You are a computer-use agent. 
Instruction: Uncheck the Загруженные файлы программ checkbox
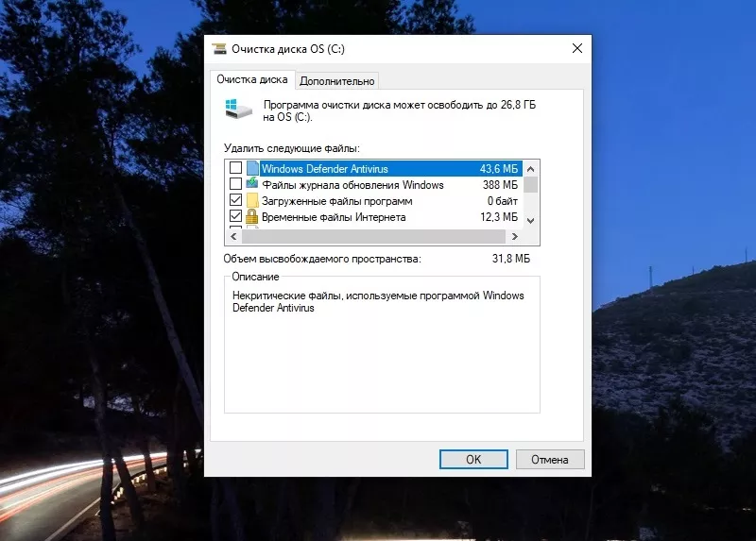coord(235,200)
